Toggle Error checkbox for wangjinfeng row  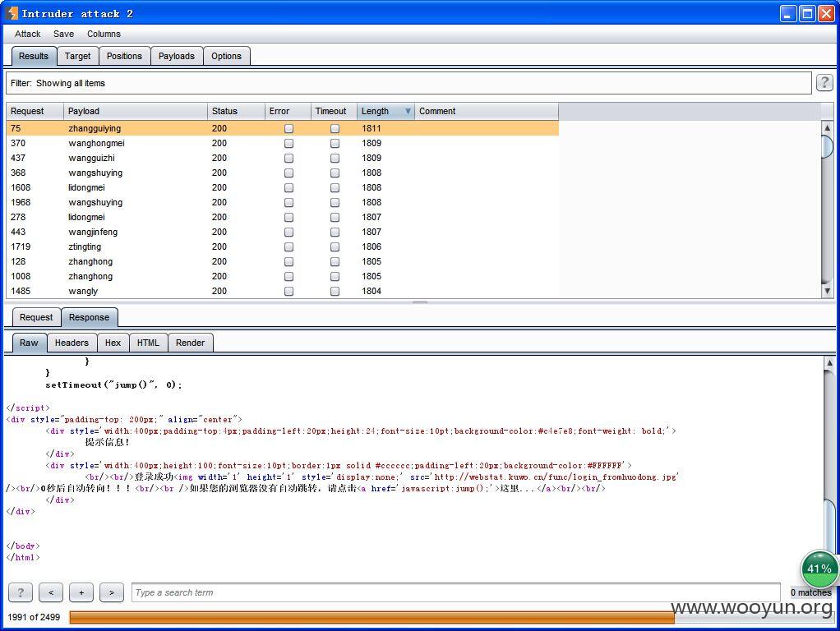click(288, 232)
